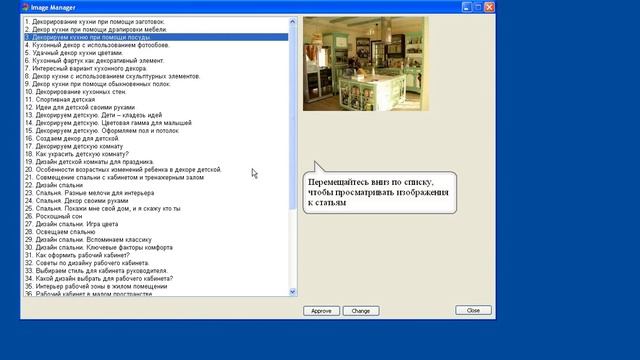Click the Close button at bottom right
640x360 pixels.
pyautogui.click(x=473, y=310)
